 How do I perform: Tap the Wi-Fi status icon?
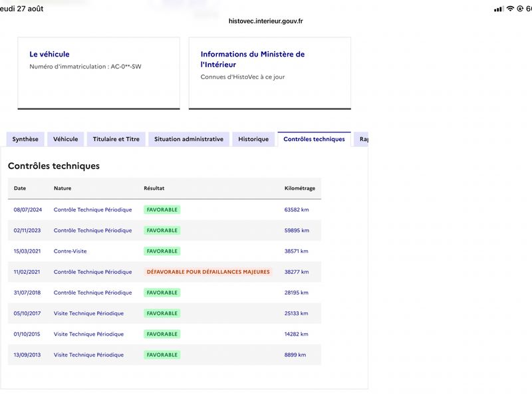click(x=510, y=9)
